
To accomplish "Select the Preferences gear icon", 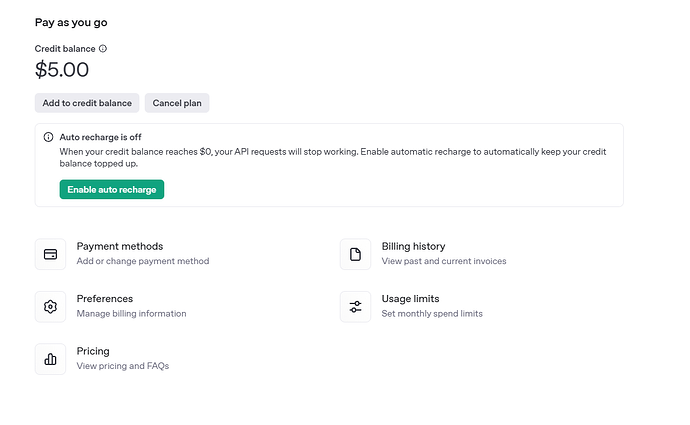I will tap(50, 306).
